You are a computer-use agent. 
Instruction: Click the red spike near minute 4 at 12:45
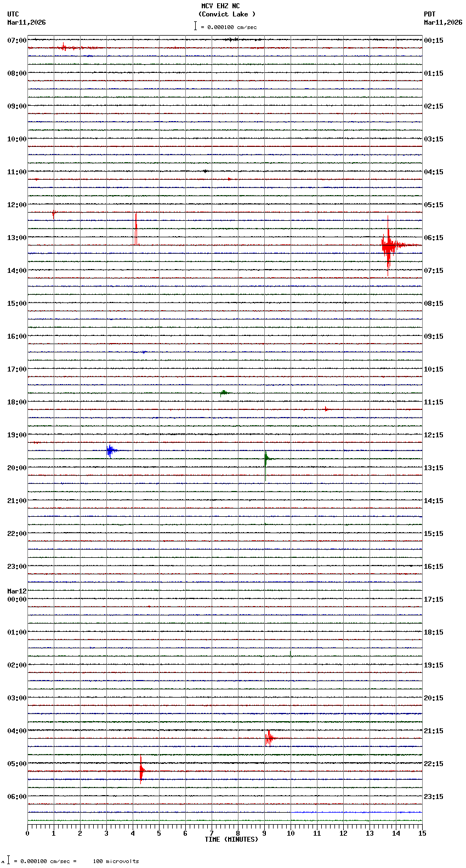[136, 229]
